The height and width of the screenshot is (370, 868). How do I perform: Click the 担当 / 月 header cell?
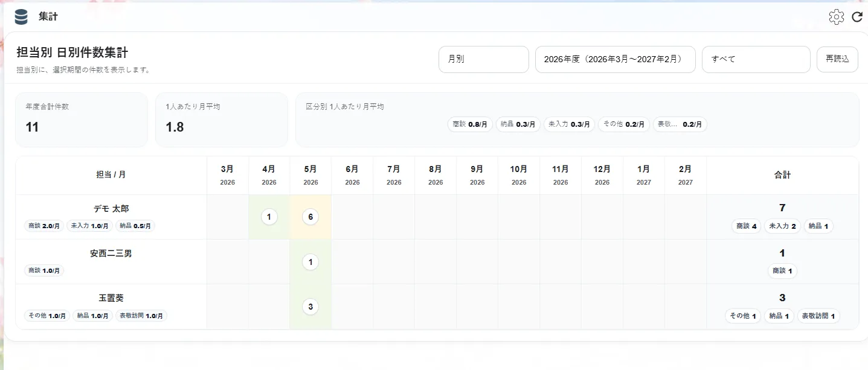111,175
